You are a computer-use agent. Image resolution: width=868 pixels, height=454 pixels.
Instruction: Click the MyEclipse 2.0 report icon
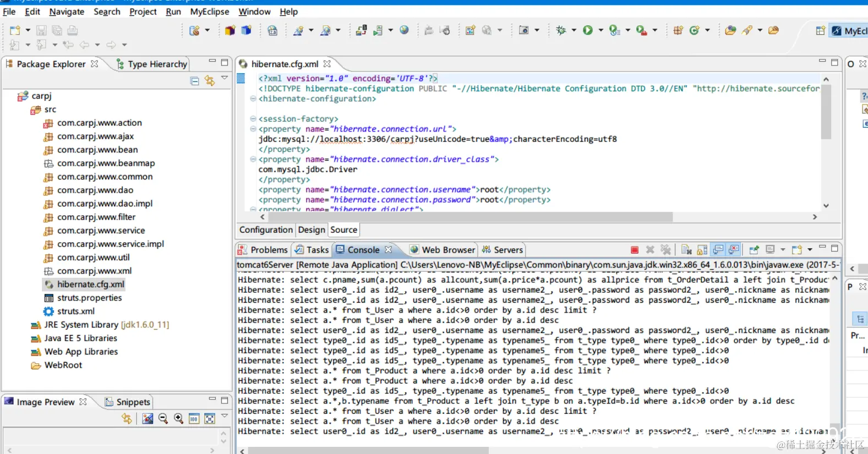pos(272,30)
